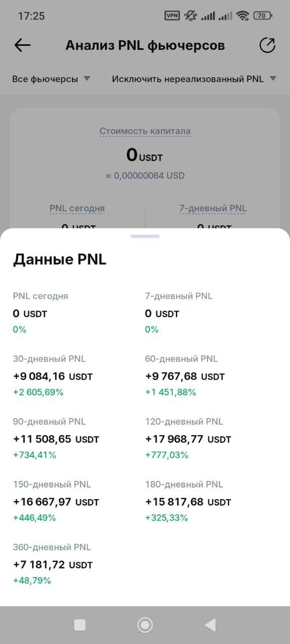This screenshot has height=644, width=290.
Task: Tap the '7-дневный PNL' dashed label
Action: click(213, 208)
